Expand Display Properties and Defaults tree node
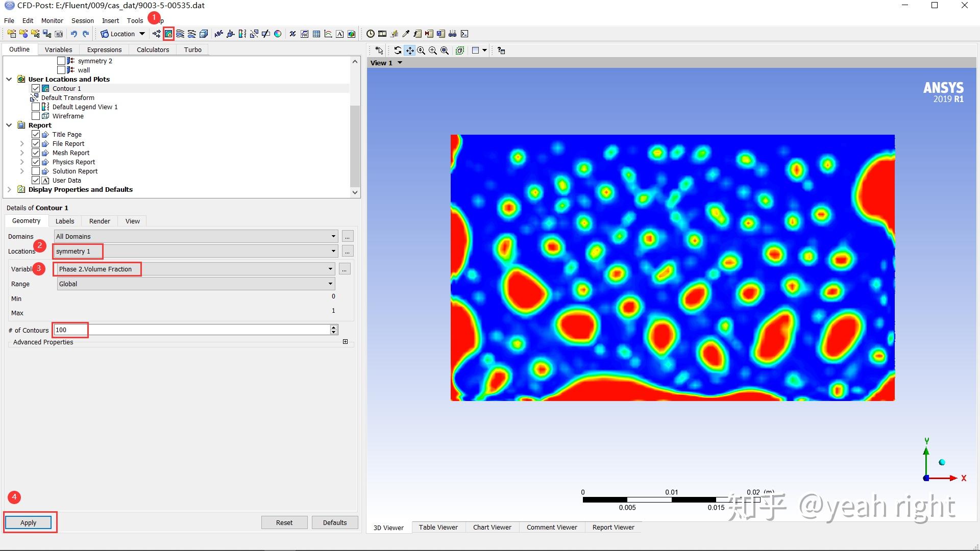 (9, 190)
